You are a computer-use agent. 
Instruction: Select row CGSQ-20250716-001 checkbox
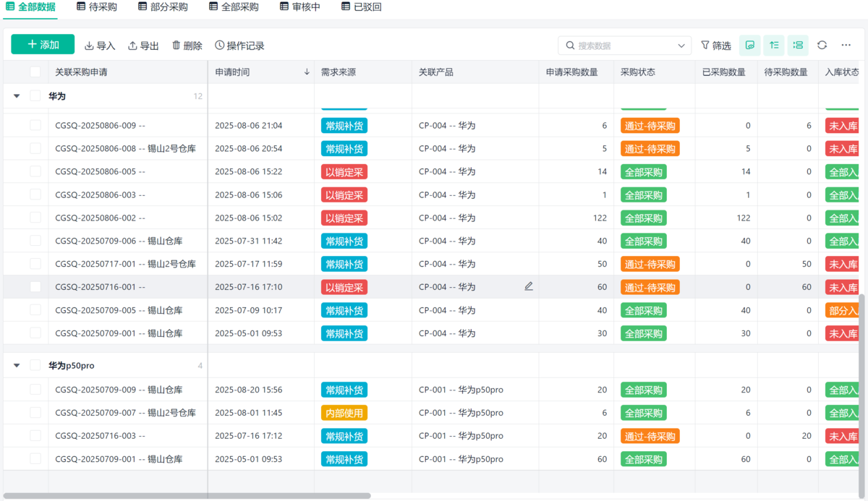point(35,287)
